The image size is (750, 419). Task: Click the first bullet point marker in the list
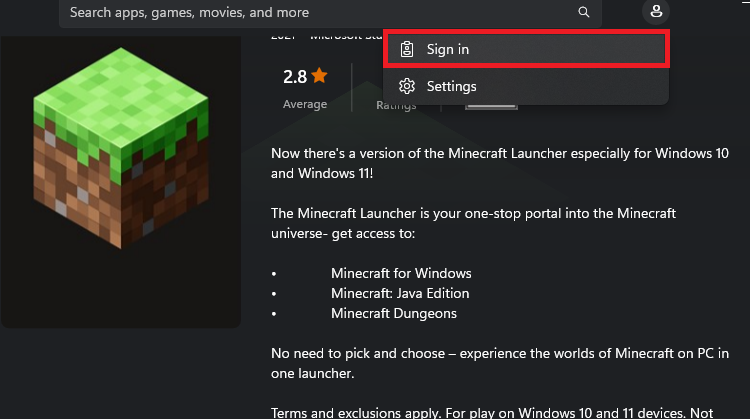(x=273, y=273)
